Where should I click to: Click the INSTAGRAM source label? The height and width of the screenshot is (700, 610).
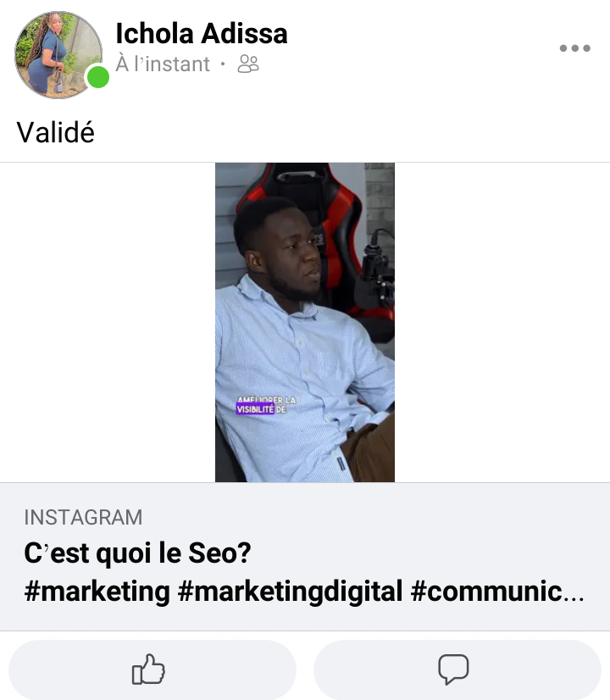tap(83, 518)
